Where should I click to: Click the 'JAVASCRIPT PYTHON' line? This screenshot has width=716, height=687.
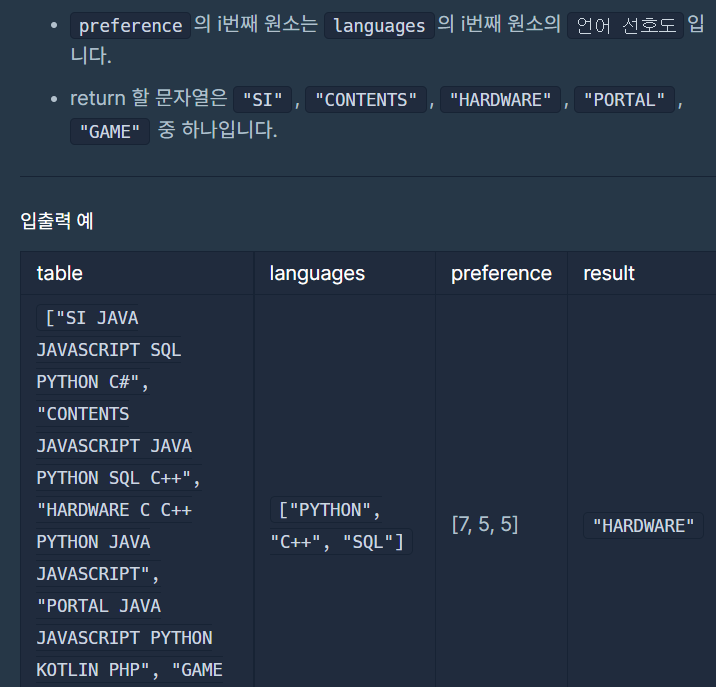[x=124, y=638]
